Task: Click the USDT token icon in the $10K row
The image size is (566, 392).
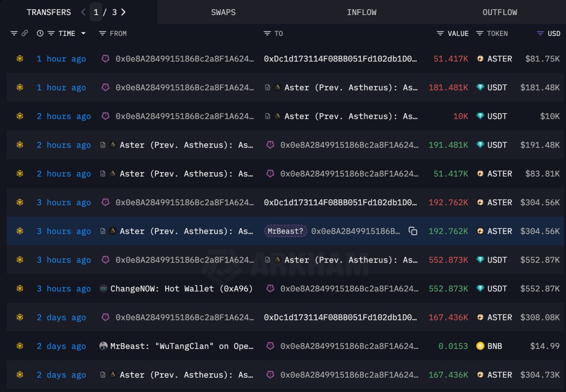Action: 480,116
